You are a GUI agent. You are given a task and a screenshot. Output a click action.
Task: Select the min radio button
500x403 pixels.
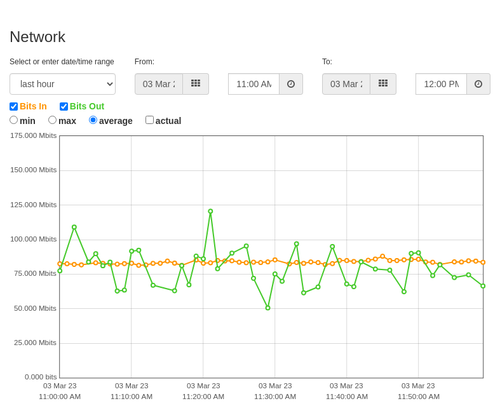click(14, 120)
